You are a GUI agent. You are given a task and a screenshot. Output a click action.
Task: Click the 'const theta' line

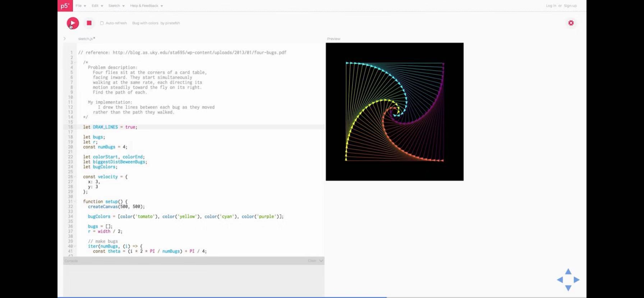point(149,251)
